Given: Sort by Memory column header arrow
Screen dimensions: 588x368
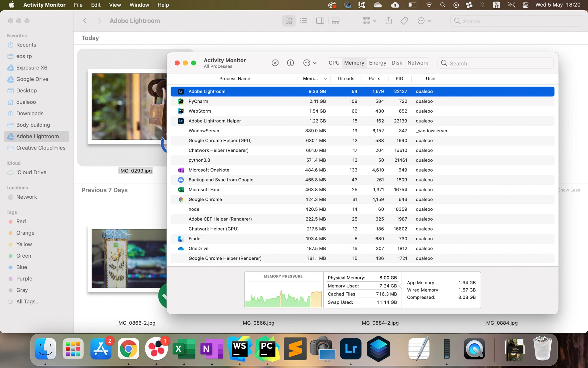Looking at the screenshot, I should pyautogui.click(x=325, y=79).
